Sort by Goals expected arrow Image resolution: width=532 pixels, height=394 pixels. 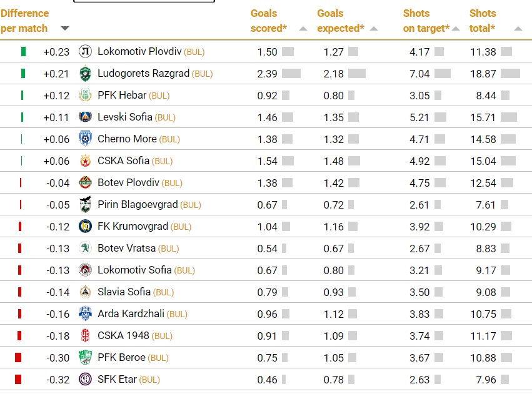pyautogui.click(x=374, y=29)
